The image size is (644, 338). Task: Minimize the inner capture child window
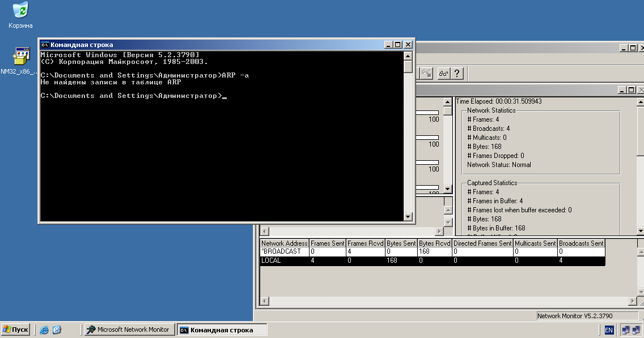click(622, 90)
